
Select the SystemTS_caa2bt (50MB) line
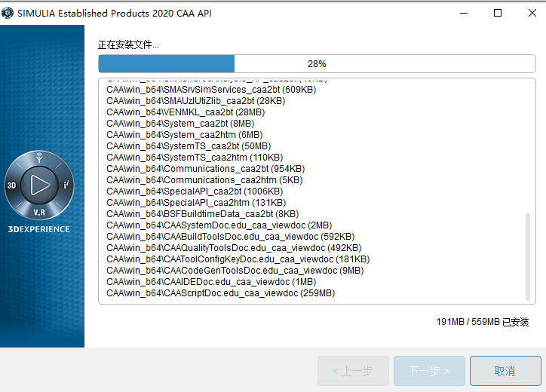[189, 146]
